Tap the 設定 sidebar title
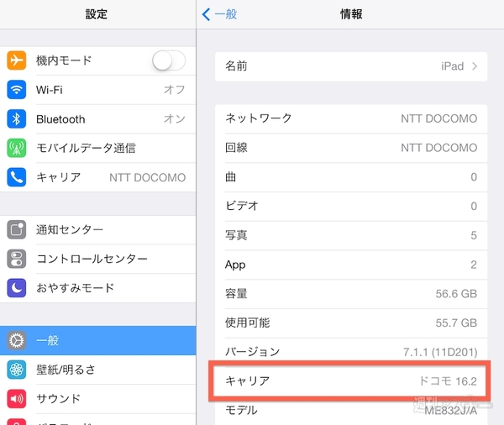 [x=97, y=14]
